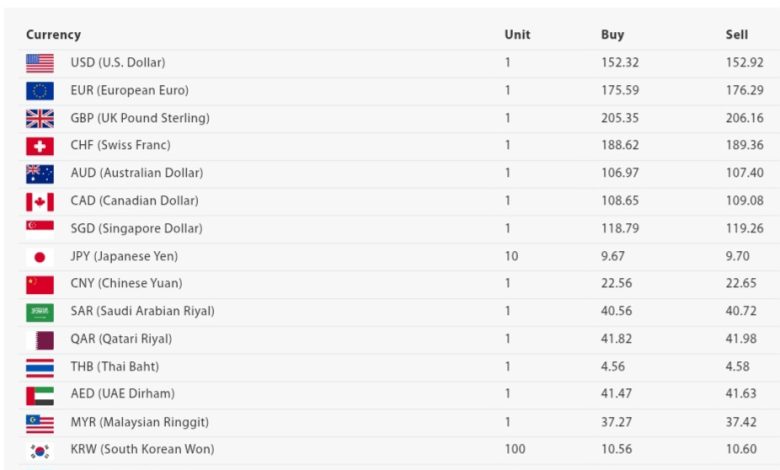Screen dimensions: 780x470
Task: Click the Qatar flag icon
Action: click(40, 340)
